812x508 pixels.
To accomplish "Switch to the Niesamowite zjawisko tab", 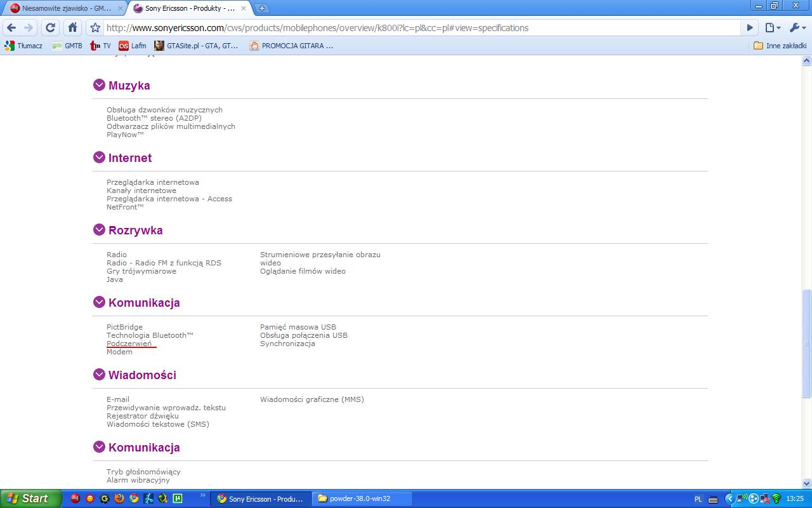I will click(63, 8).
